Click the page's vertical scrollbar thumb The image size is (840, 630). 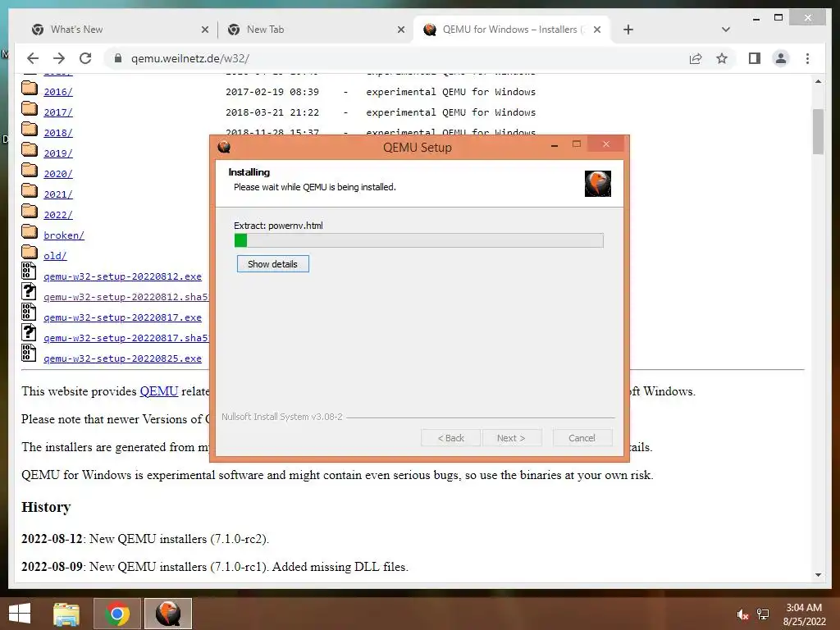(x=818, y=131)
